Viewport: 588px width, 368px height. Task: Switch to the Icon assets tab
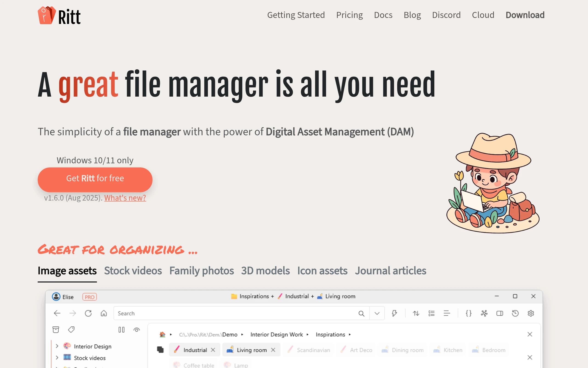pyautogui.click(x=322, y=271)
